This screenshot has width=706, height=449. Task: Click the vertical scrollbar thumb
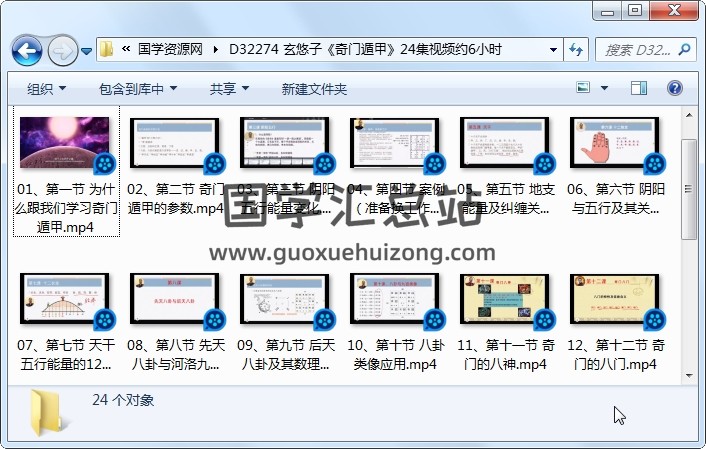[689, 189]
